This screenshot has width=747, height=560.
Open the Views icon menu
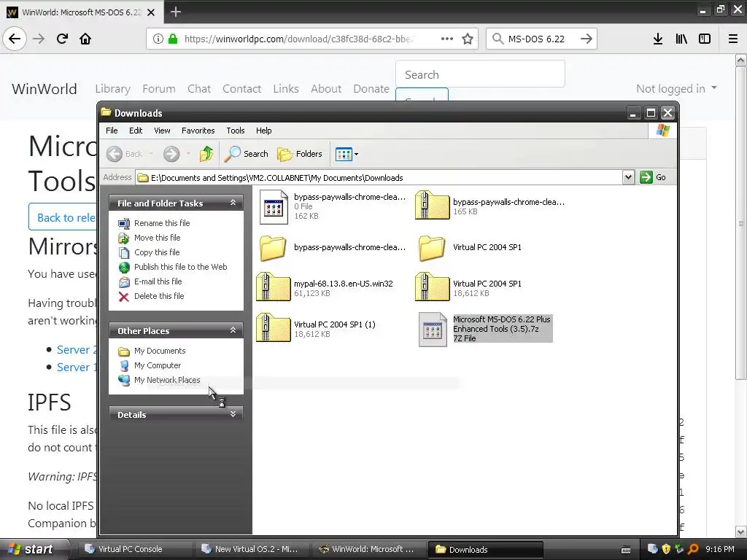(x=347, y=154)
